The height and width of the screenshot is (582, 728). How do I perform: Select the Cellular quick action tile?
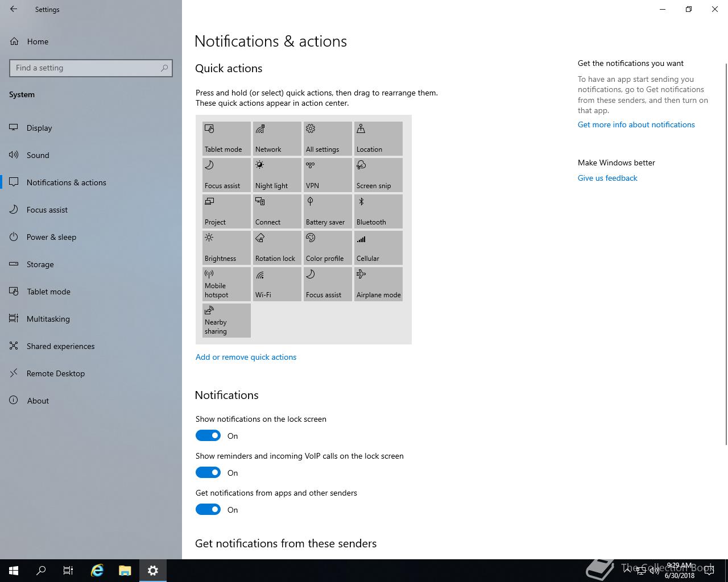[x=378, y=248]
